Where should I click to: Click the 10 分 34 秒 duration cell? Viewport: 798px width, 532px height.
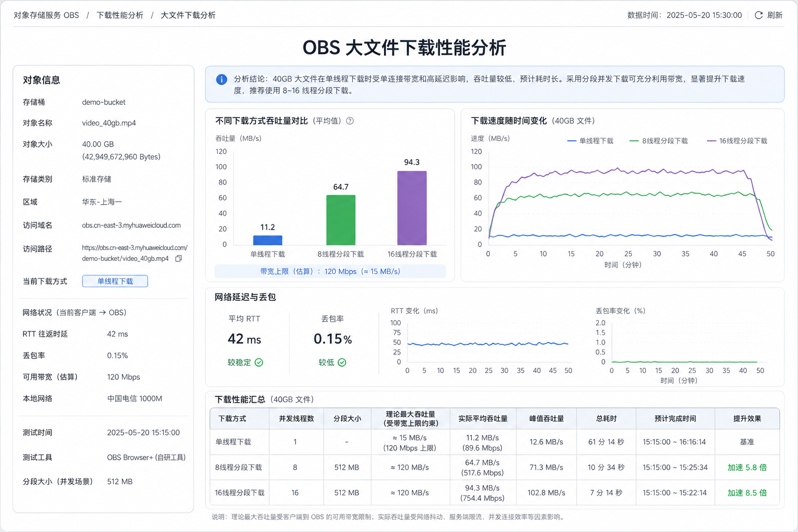click(606, 467)
